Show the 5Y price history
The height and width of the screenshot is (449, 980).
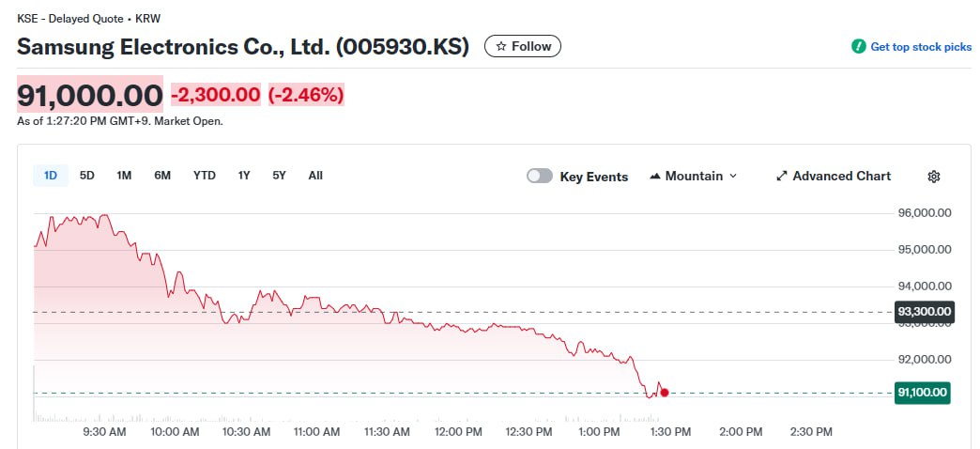[279, 176]
